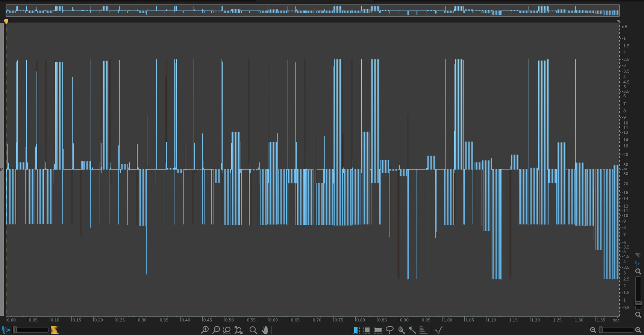
Task: Select the Frequency selection tool
Action: [x=379, y=330]
